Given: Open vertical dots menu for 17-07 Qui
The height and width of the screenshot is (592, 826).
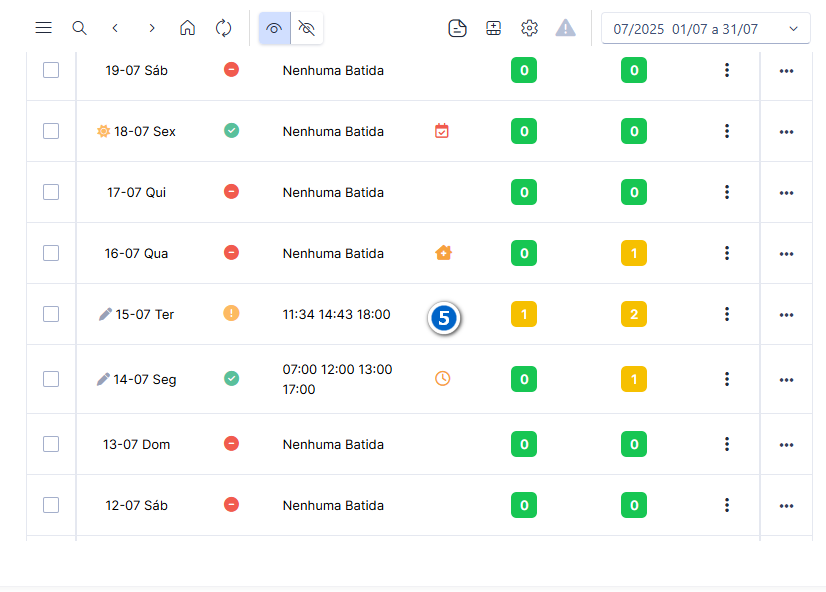Looking at the screenshot, I should [727, 192].
